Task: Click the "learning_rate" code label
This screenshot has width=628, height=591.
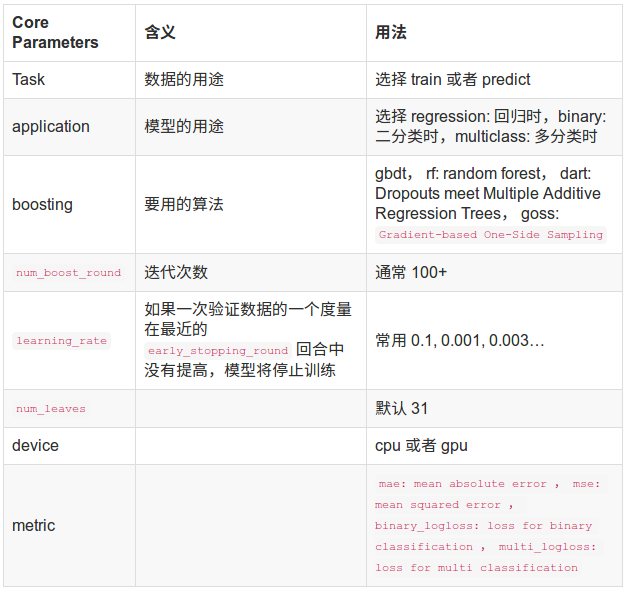Action: 61,341
